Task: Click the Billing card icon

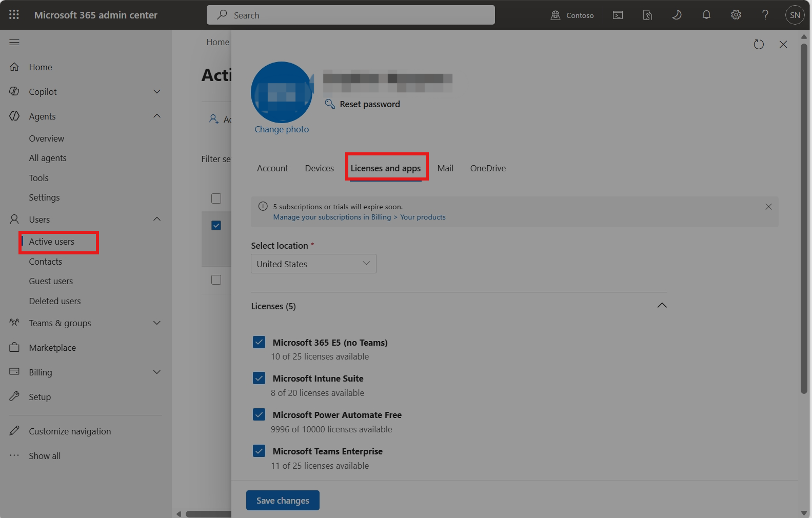Action: (14, 371)
